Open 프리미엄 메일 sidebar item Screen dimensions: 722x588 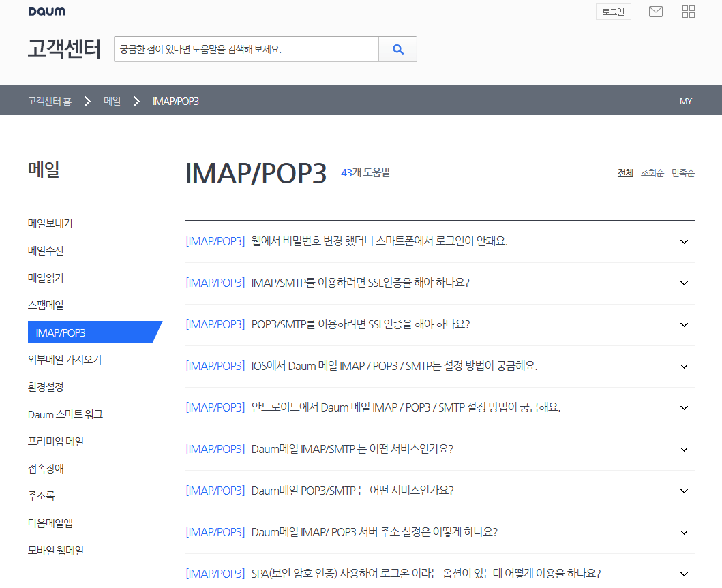coord(56,442)
